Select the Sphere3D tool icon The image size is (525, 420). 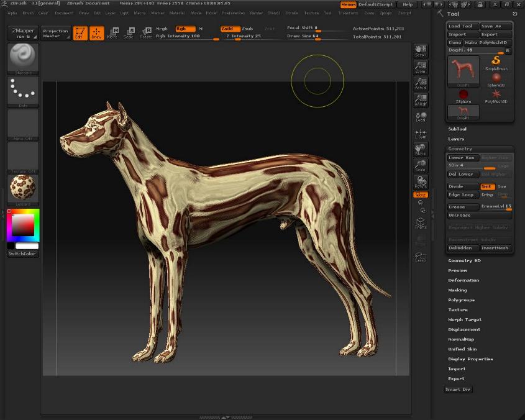point(496,78)
